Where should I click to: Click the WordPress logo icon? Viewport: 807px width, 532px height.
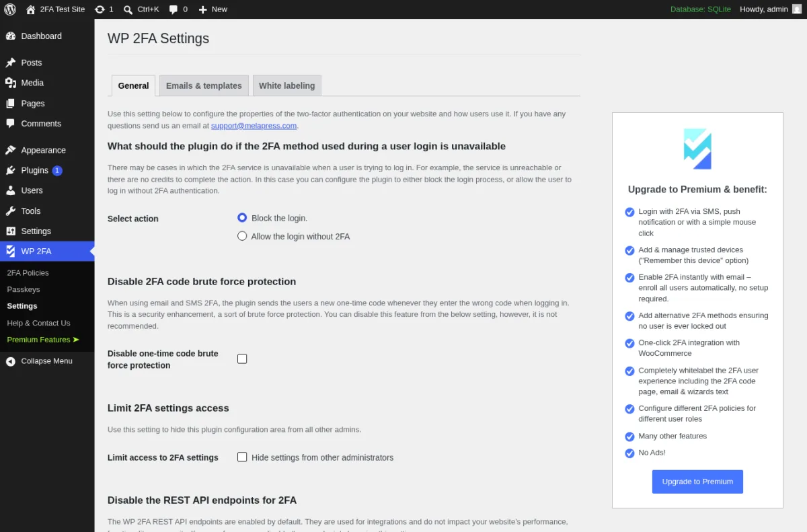10,9
